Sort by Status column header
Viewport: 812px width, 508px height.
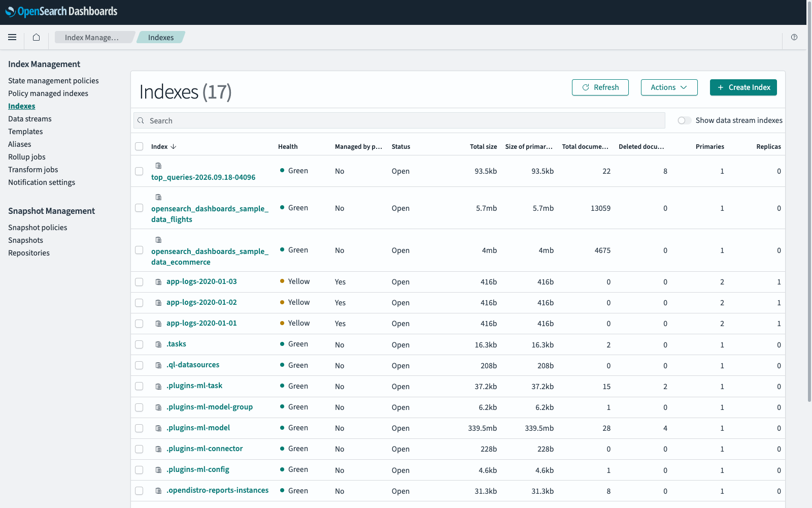click(401, 146)
